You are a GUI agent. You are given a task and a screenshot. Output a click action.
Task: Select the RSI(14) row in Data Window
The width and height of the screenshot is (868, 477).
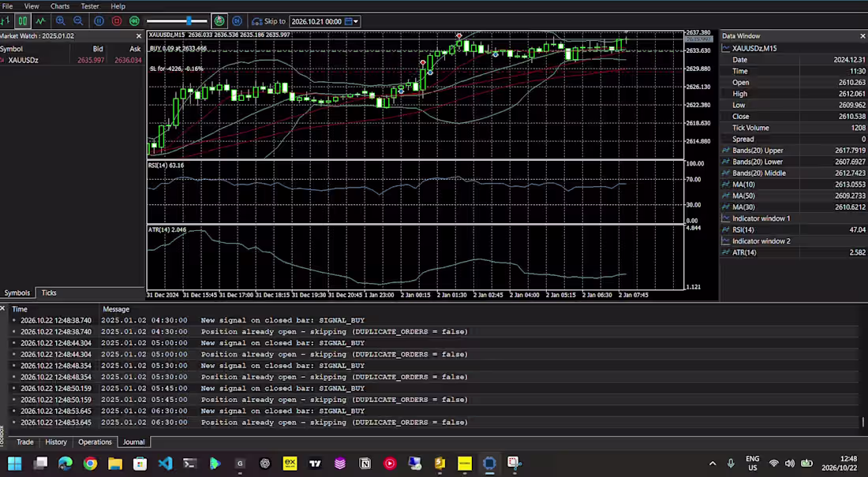(x=793, y=229)
